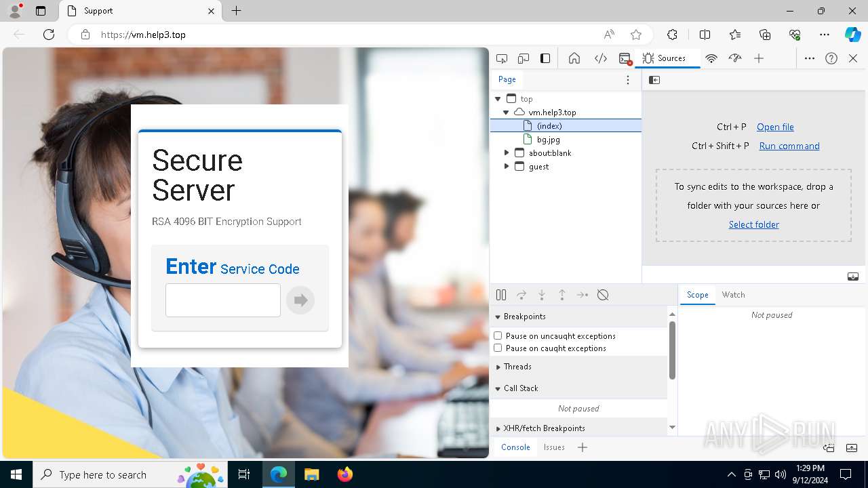Click Open file link
Screen dimensions: 868x488
pyautogui.click(x=775, y=127)
